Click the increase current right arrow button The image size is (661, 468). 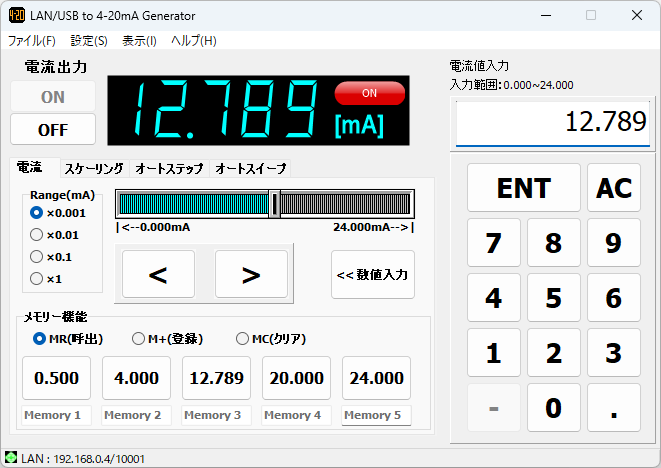(x=251, y=275)
